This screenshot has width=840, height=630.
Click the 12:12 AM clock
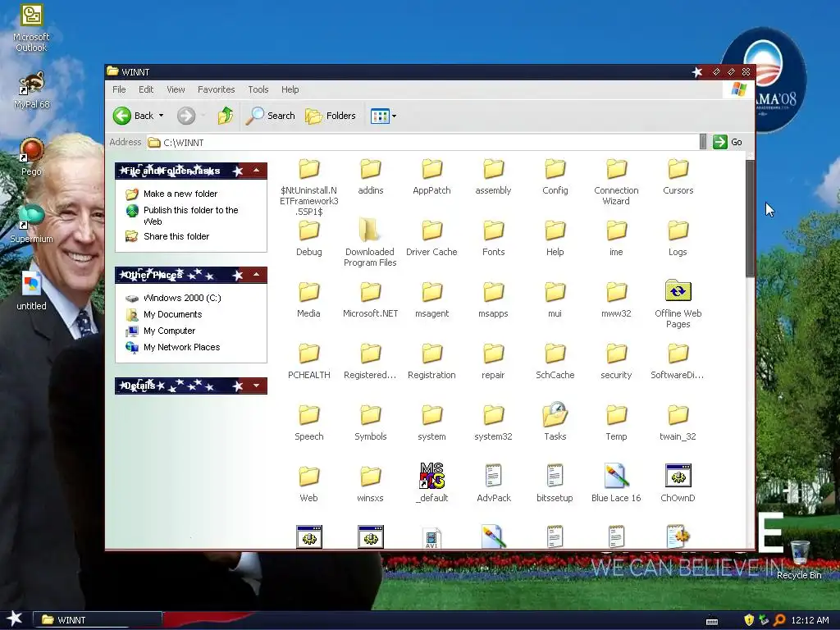810,620
